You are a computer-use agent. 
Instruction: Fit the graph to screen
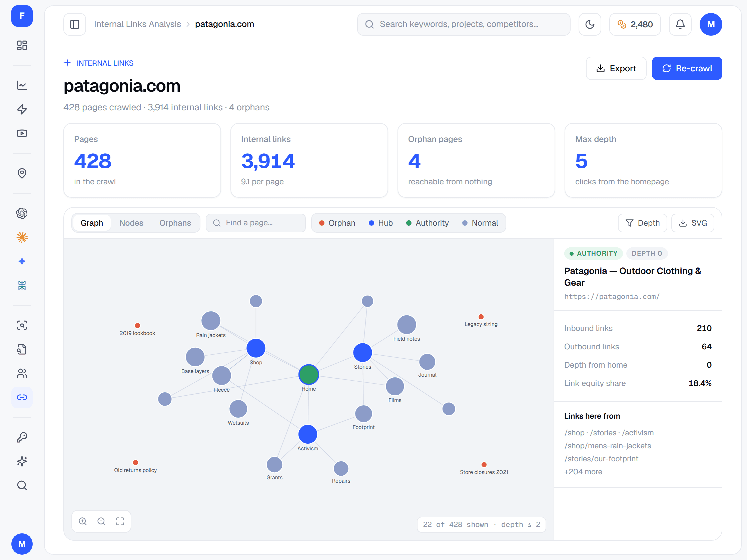(x=120, y=522)
